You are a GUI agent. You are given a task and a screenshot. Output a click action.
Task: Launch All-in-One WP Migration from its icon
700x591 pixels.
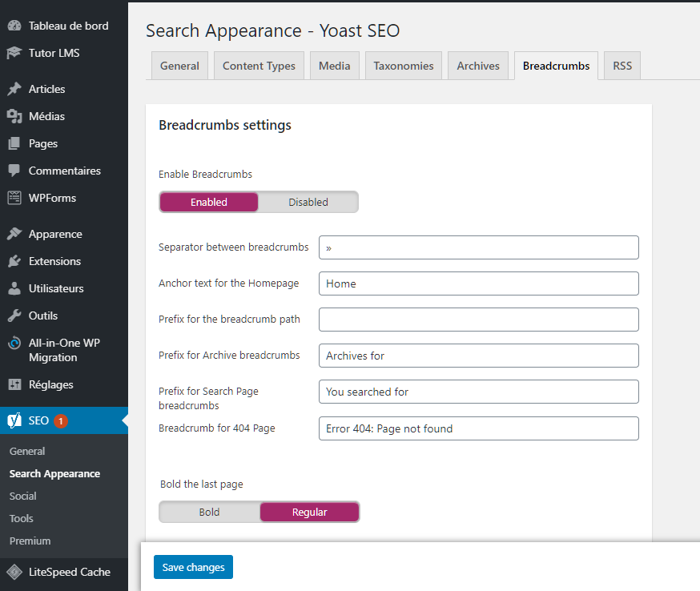pos(16,343)
